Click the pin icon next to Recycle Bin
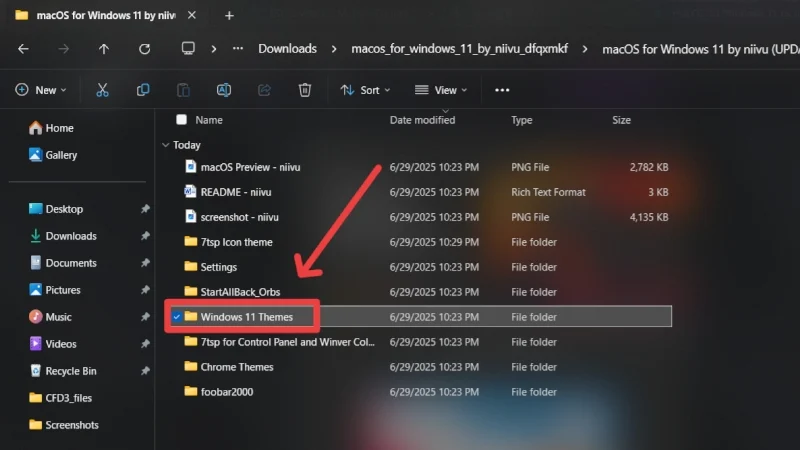The width and height of the screenshot is (800, 450). 145,371
